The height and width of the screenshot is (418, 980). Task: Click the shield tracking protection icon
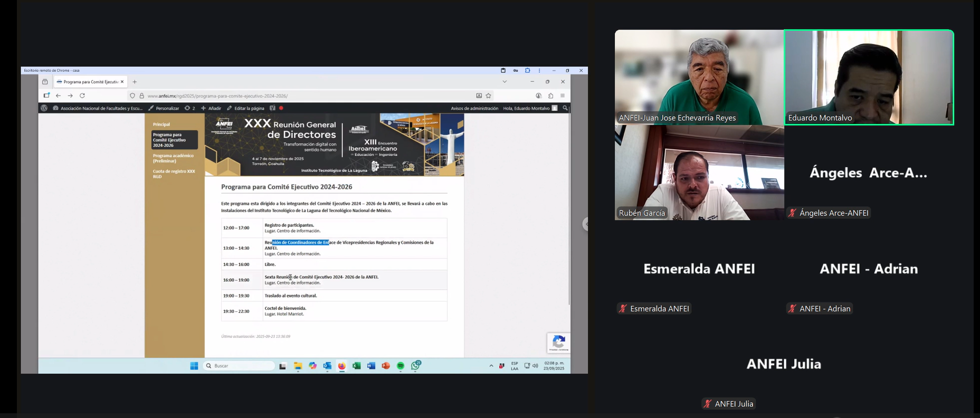(x=132, y=96)
